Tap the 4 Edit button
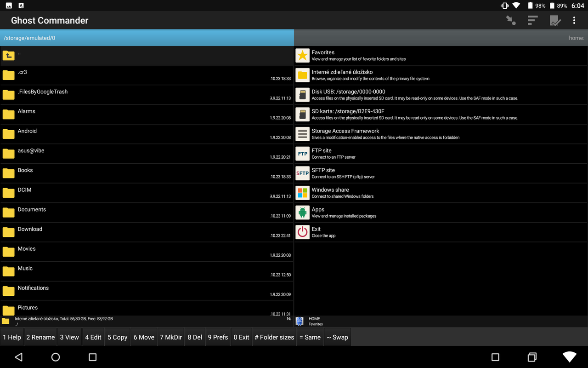 pyautogui.click(x=93, y=337)
